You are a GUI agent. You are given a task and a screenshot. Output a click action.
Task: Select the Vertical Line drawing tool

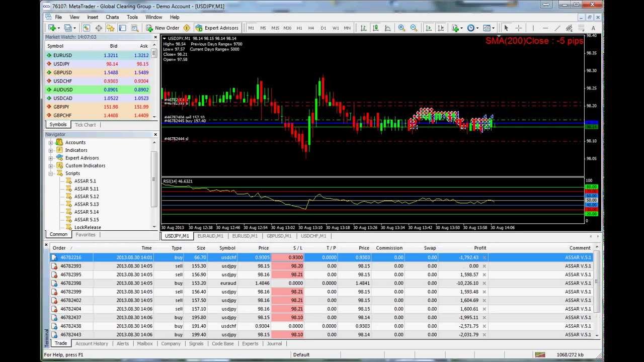(534, 28)
